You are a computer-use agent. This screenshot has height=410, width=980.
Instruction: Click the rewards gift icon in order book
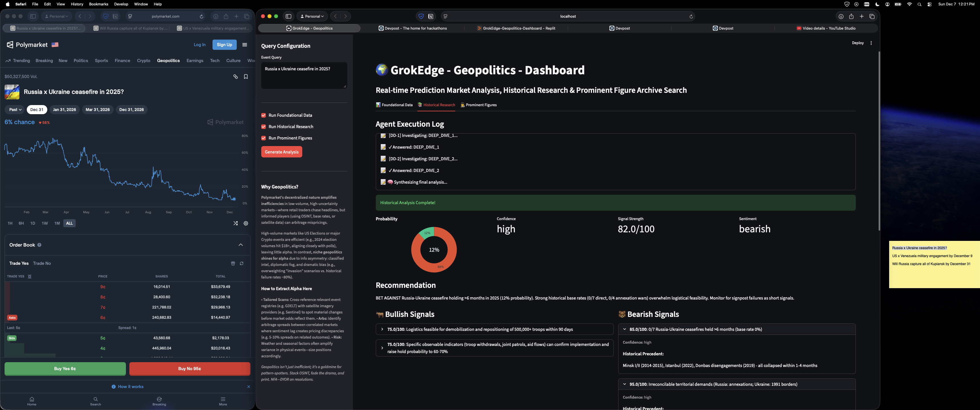tap(233, 263)
